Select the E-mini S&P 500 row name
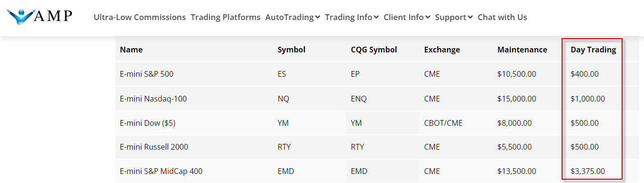 [146, 74]
